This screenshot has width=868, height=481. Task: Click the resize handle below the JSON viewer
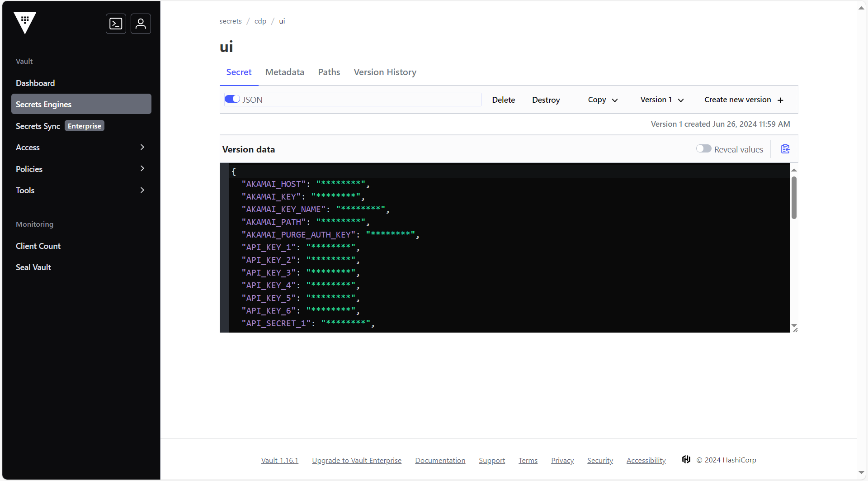coord(796,329)
